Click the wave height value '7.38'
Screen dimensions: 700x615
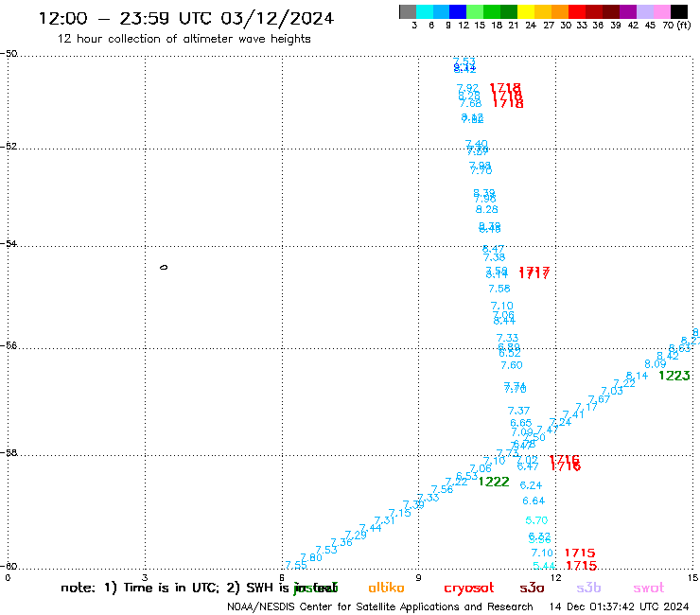coord(494,257)
